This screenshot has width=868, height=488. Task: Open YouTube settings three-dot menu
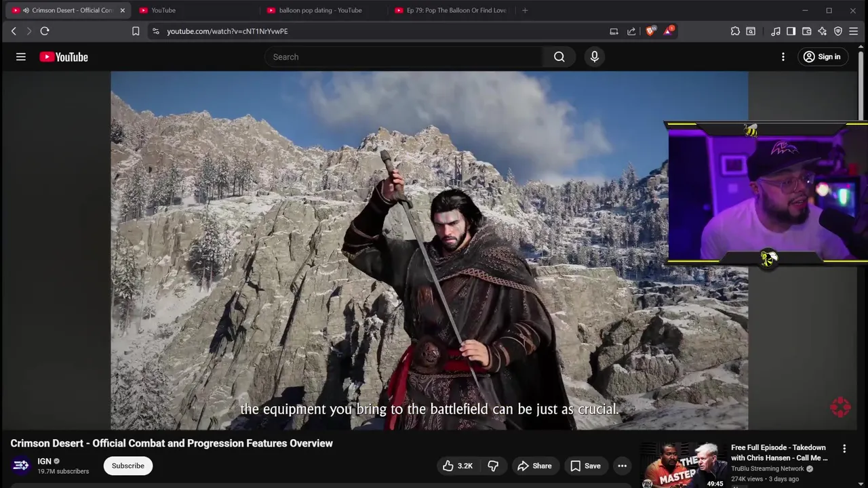click(783, 57)
